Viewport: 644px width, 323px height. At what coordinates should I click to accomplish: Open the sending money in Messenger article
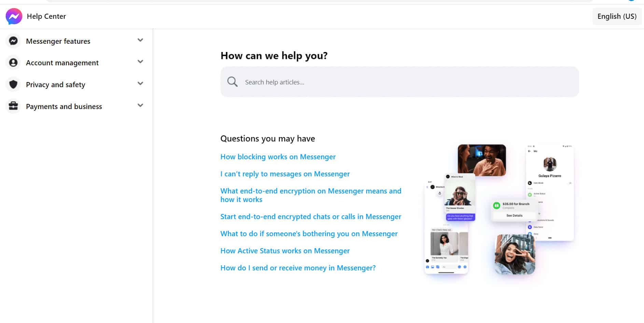[x=297, y=268]
